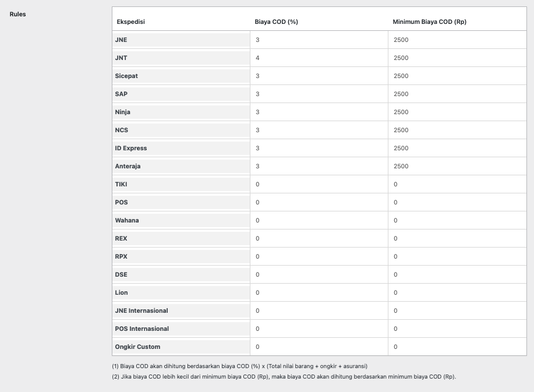Click the JNE expedition name cell

pyautogui.click(x=181, y=40)
